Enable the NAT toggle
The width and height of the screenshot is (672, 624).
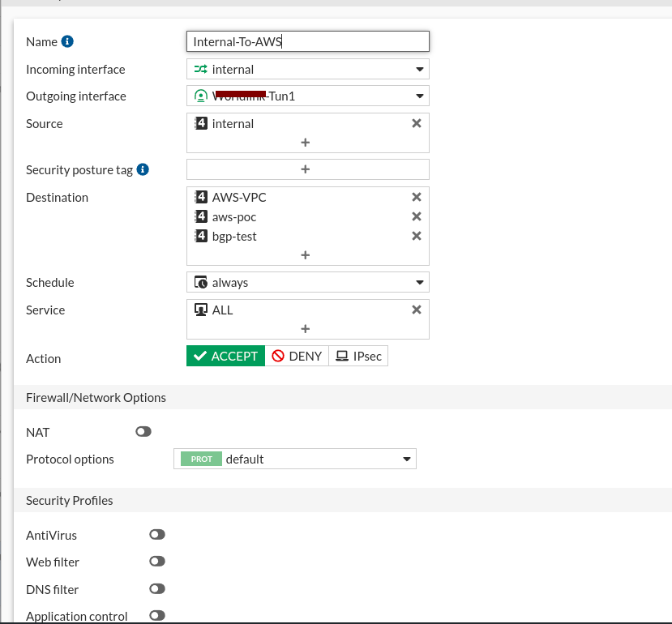tap(143, 431)
